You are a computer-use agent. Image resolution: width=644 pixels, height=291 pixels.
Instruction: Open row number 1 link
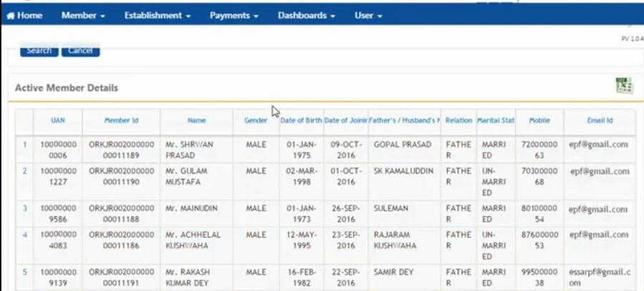(25, 144)
